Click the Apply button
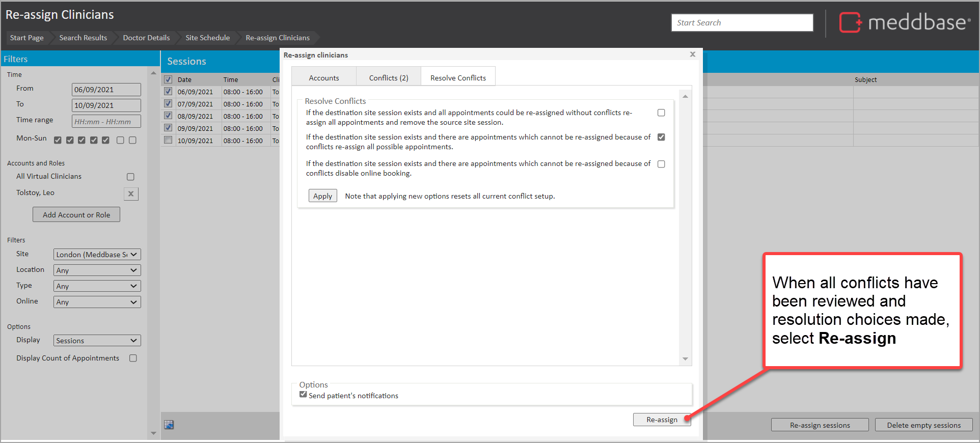Viewport: 980px width, 443px height. (322, 196)
